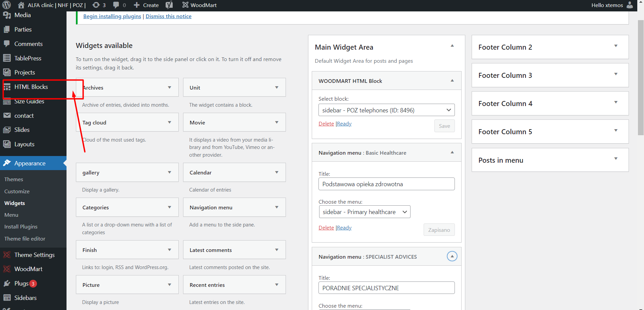Click the Media sidebar icon
The height and width of the screenshot is (310, 644).
pos(7,15)
